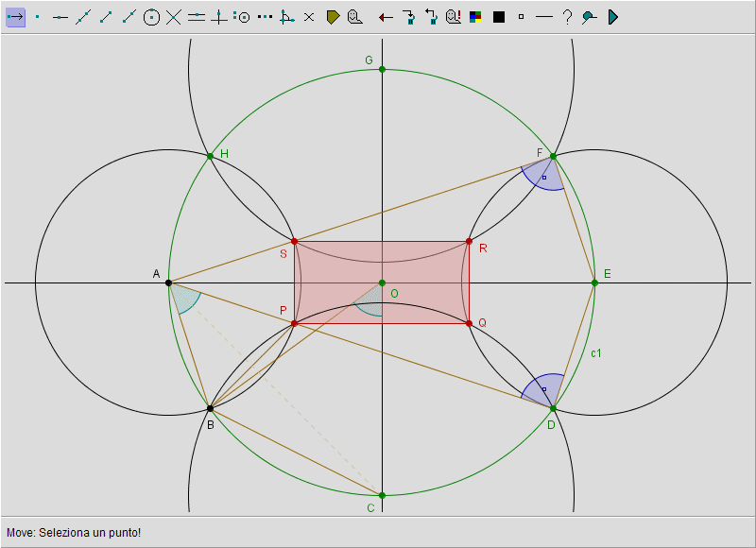Toggle show hidden objects ghost with exclamation
756x548 pixels.
tap(454, 17)
